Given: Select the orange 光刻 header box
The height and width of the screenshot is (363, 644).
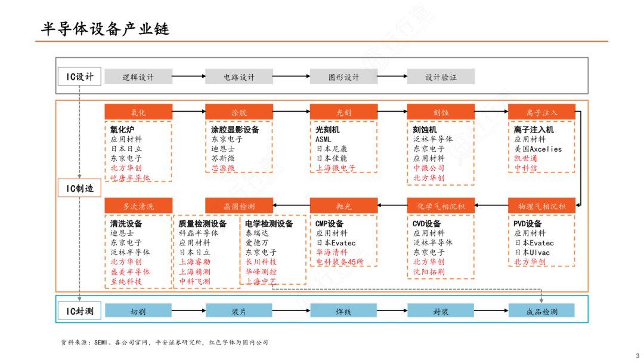Looking at the screenshot, I should (x=343, y=112).
